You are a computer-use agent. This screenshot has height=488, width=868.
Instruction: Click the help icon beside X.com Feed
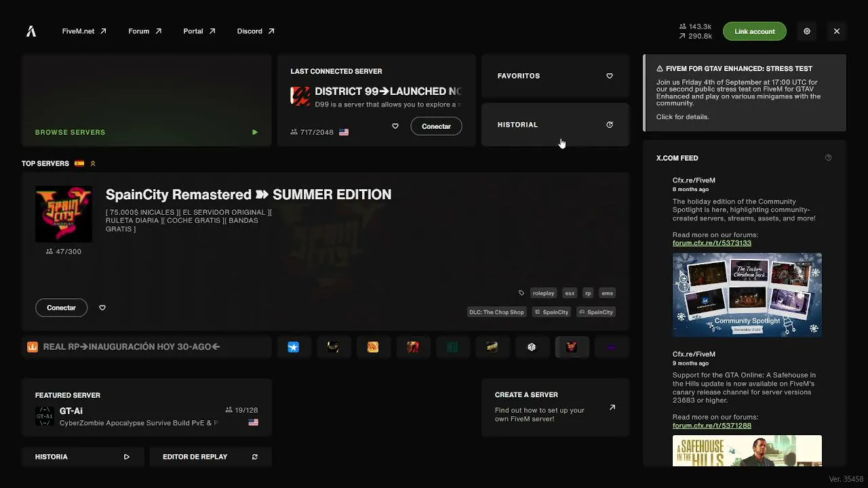click(x=828, y=158)
